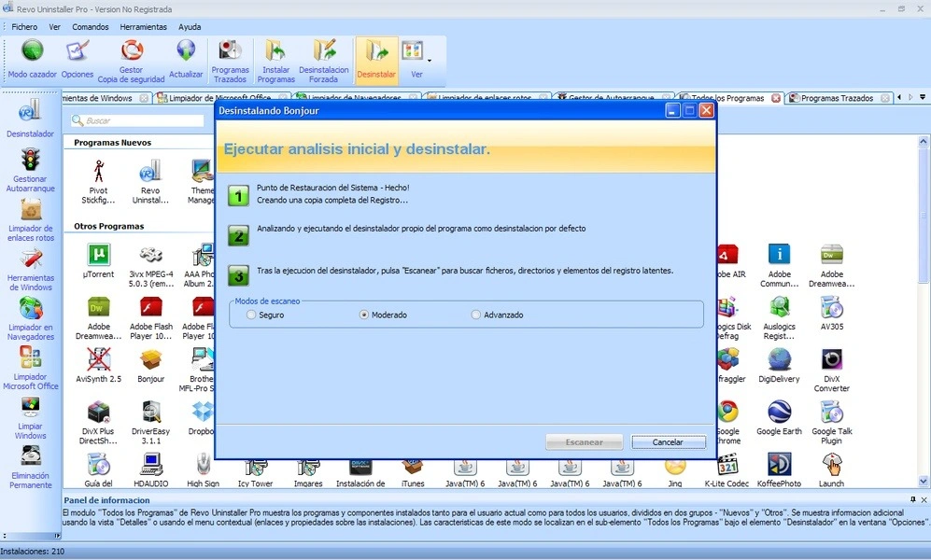This screenshot has height=560, width=931.
Task: Open the tab list dropdown arrow
Action: tap(923, 97)
